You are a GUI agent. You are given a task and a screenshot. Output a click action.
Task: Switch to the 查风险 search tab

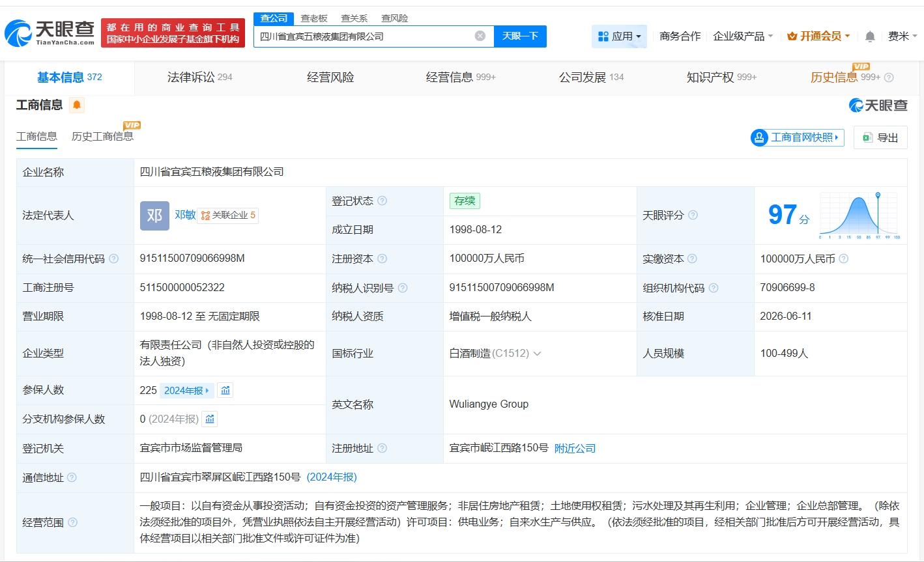click(395, 18)
